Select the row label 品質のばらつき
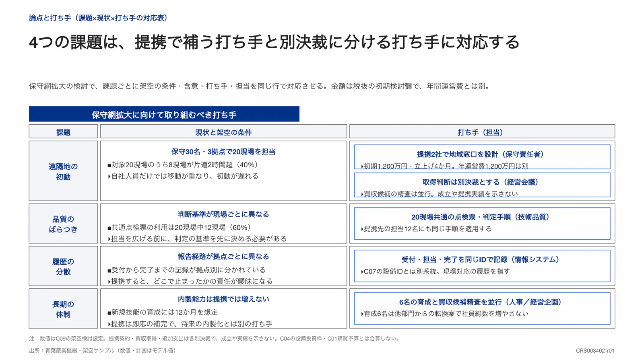Image resolution: width=644 pixels, height=362 pixels. (x=63, y=224)
